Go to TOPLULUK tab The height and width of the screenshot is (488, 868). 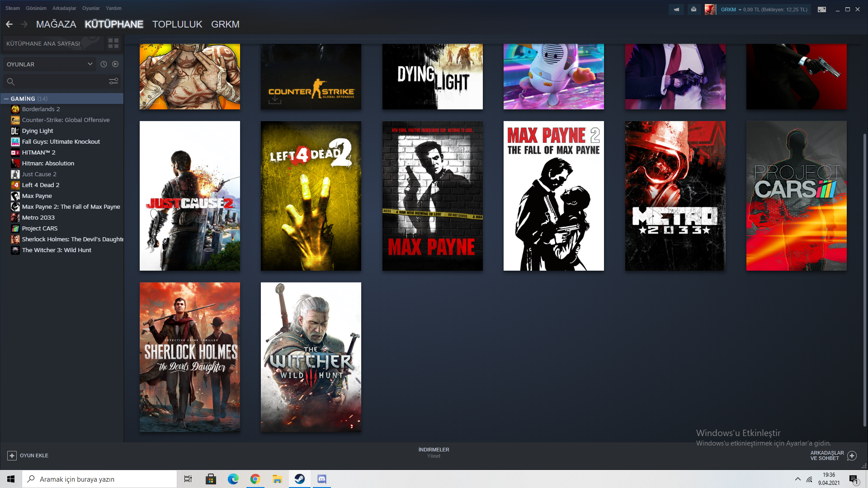pos(177,24)
